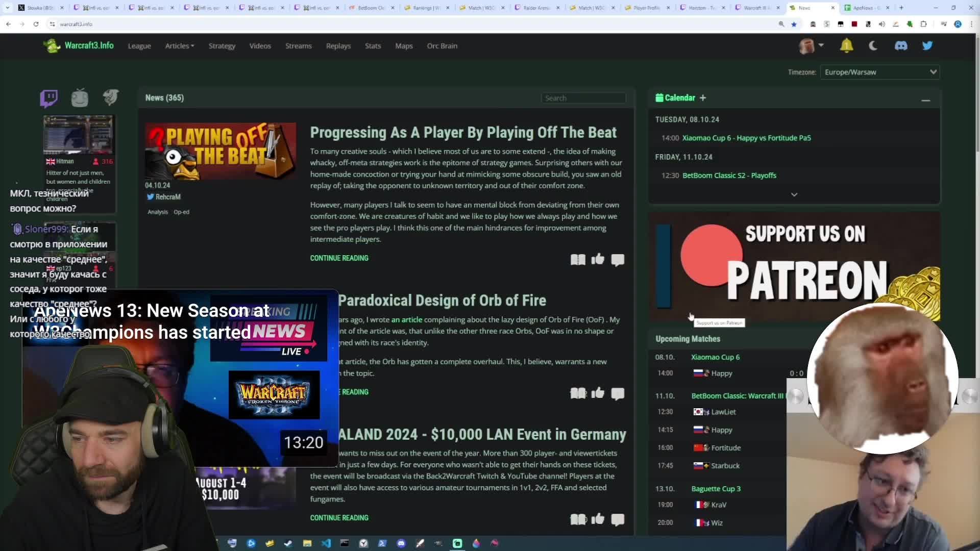Screen dimensions: 980x551
Task: Open Visual Studio Code from the taskbar
Action: coord(326,543)
